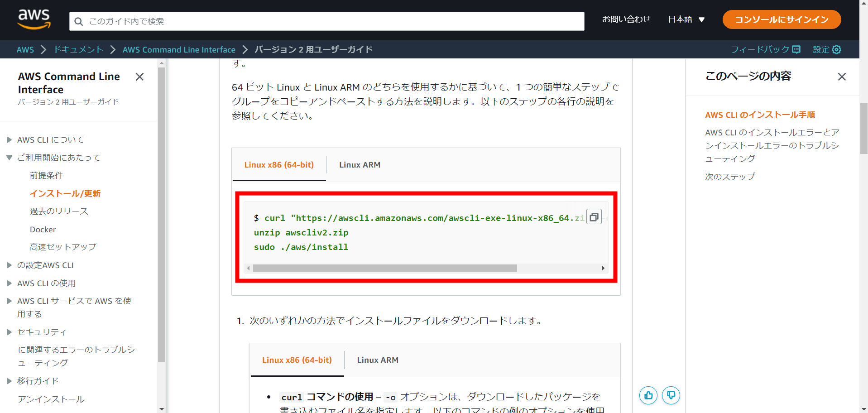Click the right arrow on the code scrollbar
The image size is (868, 413).
click(x=603, y=268)
